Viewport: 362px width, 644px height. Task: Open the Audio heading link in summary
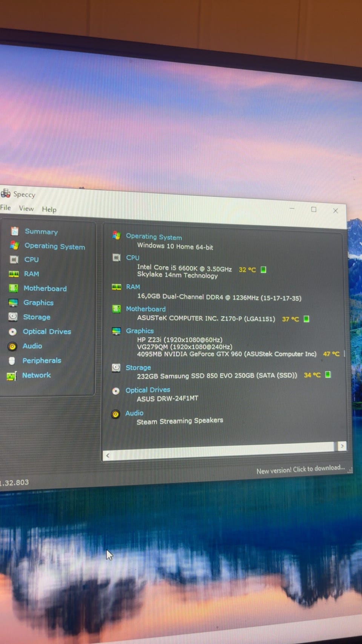click(x=134, y=413)
